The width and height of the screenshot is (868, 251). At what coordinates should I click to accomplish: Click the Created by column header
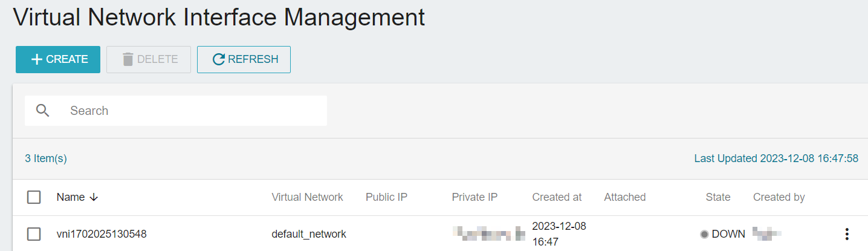[779, 197]
